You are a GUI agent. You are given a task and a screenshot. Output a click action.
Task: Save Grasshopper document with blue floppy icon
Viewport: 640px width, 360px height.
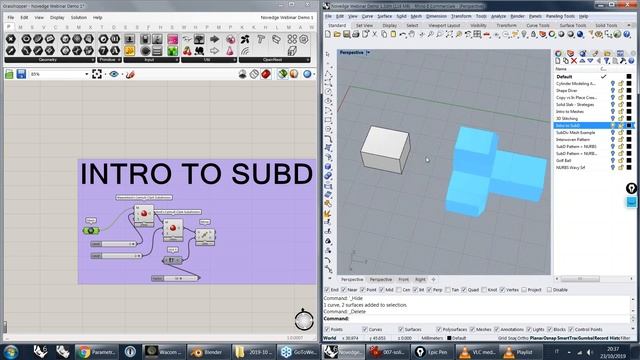(x=21, y=74)
